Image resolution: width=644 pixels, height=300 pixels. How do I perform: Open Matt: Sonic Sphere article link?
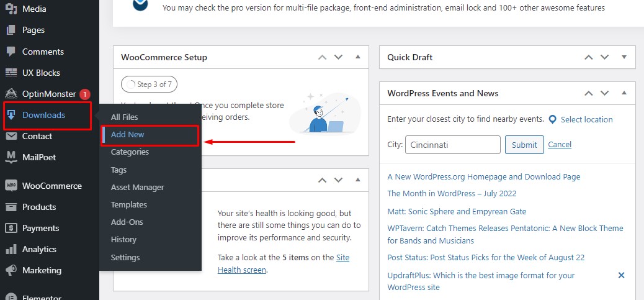[457, 212]
